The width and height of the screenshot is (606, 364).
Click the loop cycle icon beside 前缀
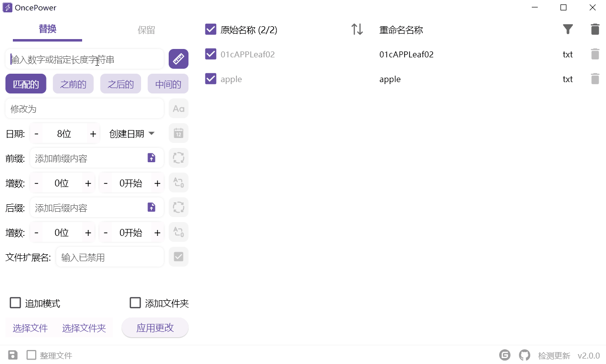point(178,158)
